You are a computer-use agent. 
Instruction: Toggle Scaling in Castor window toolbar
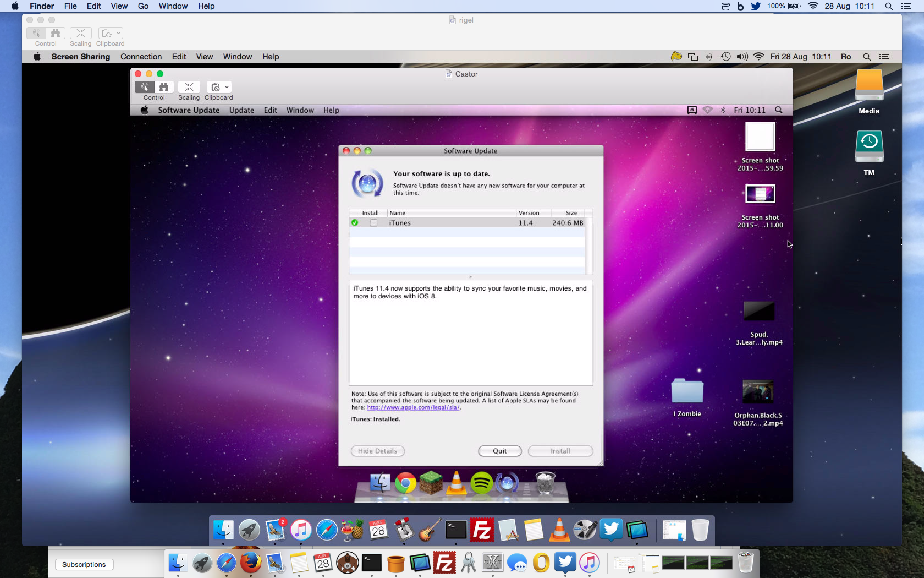coord(189,87)
